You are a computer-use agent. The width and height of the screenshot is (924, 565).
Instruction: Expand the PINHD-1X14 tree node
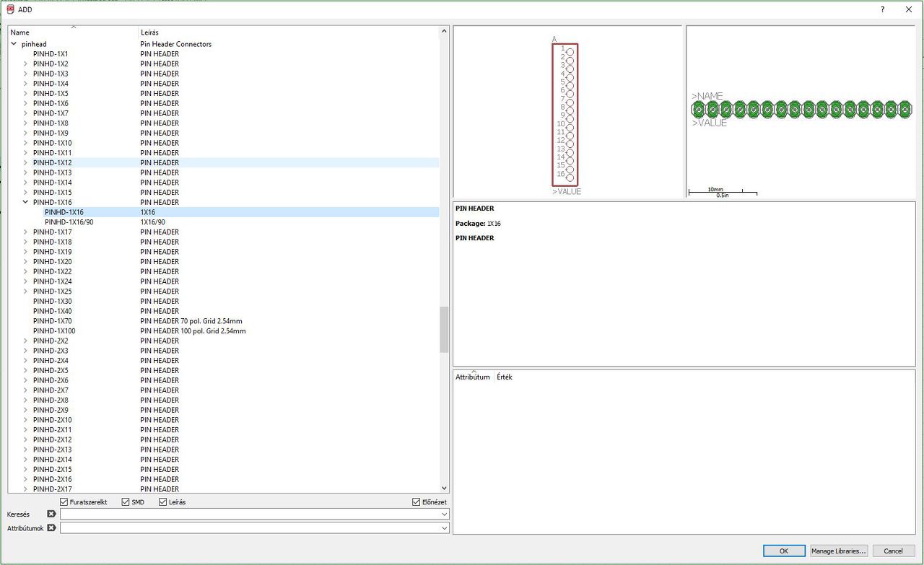tap(25, 183)
